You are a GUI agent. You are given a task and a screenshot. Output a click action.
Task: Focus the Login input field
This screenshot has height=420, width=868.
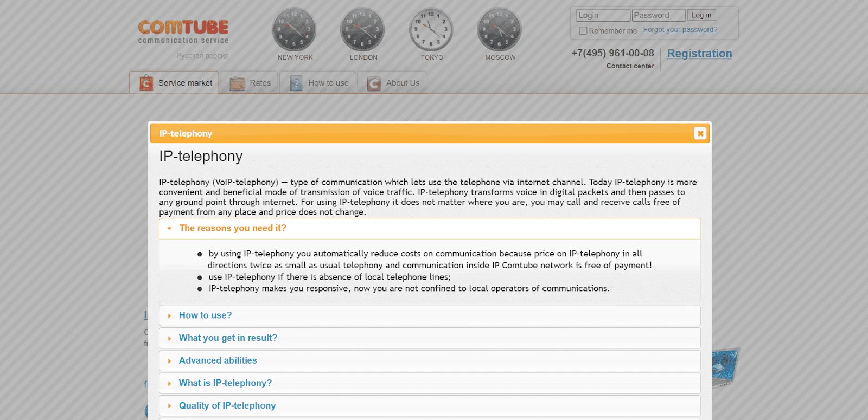point(603,15)
